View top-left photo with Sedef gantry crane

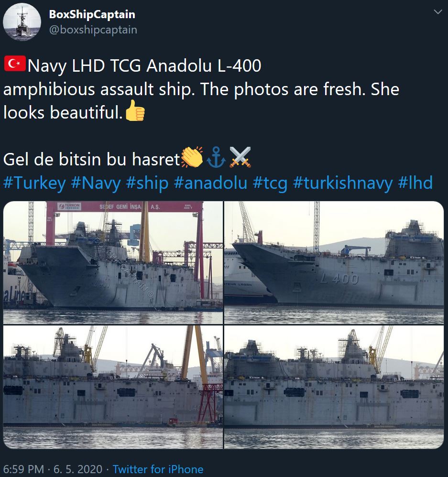(x=113, y=262)
